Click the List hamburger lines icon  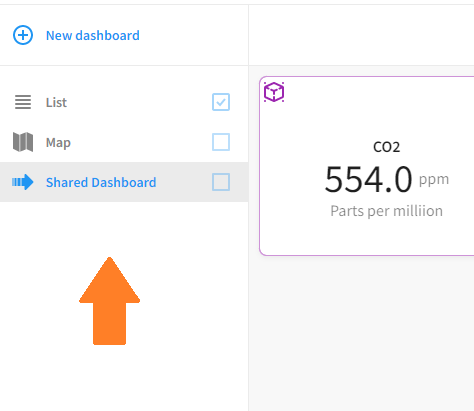pos(23,102)
